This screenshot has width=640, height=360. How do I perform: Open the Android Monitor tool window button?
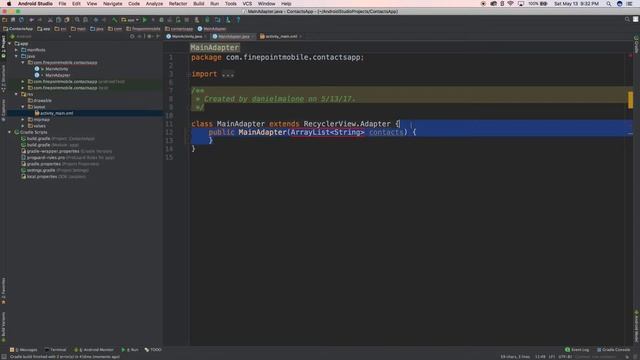click(94, 350)
